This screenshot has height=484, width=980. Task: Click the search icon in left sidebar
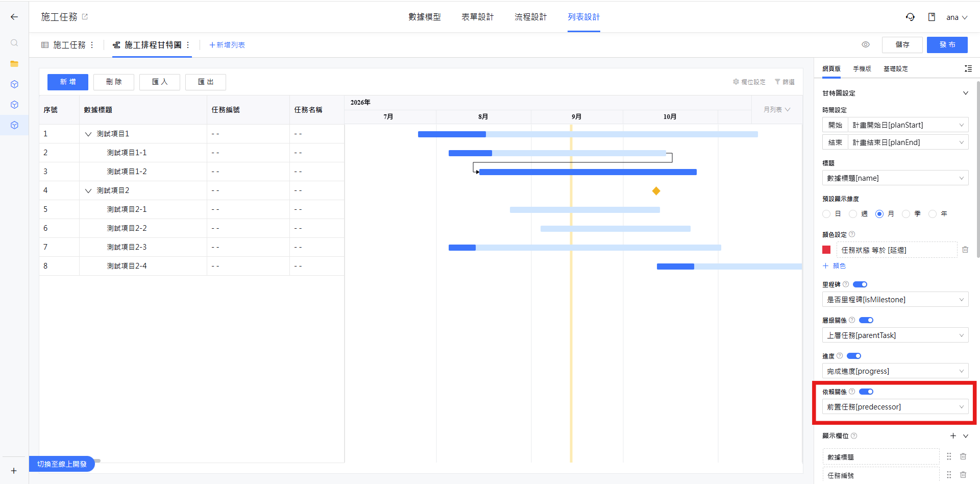tap(14, 43)
